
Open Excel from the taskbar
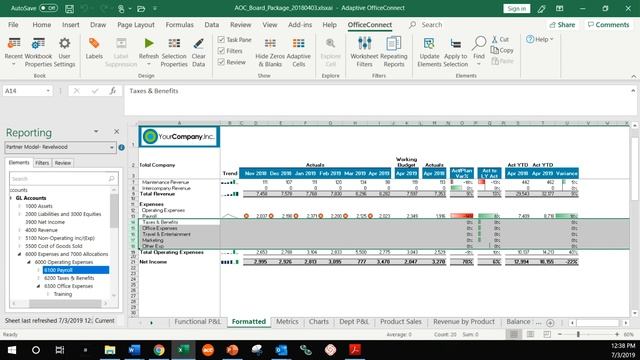[x=183, y=350]
